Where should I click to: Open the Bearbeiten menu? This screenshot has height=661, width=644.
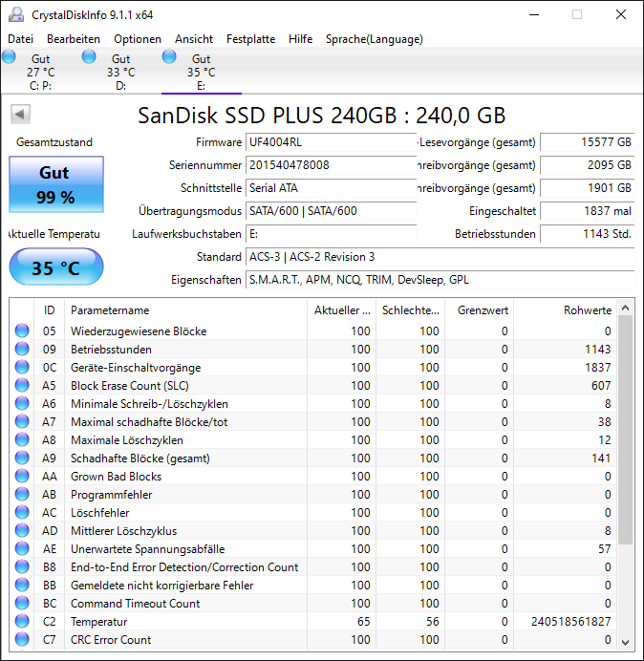(74, 39)
